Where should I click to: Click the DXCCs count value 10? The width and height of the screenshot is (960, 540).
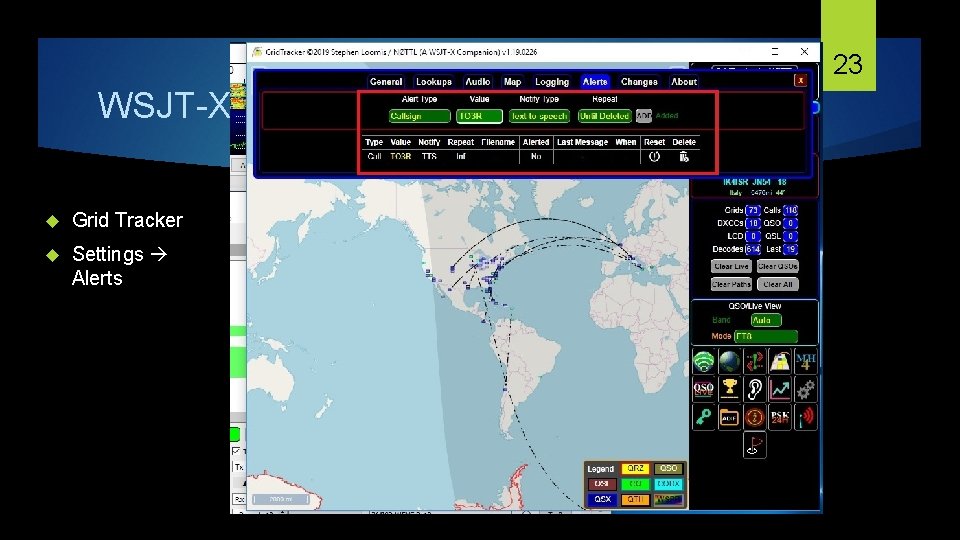pyautogui.click(x=752, y=223)
